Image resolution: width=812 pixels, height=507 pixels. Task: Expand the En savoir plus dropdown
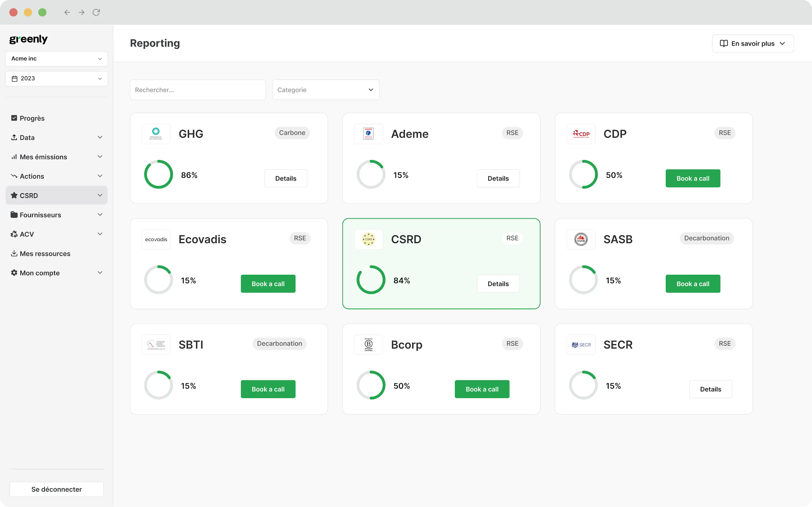[x=752, y=43]
